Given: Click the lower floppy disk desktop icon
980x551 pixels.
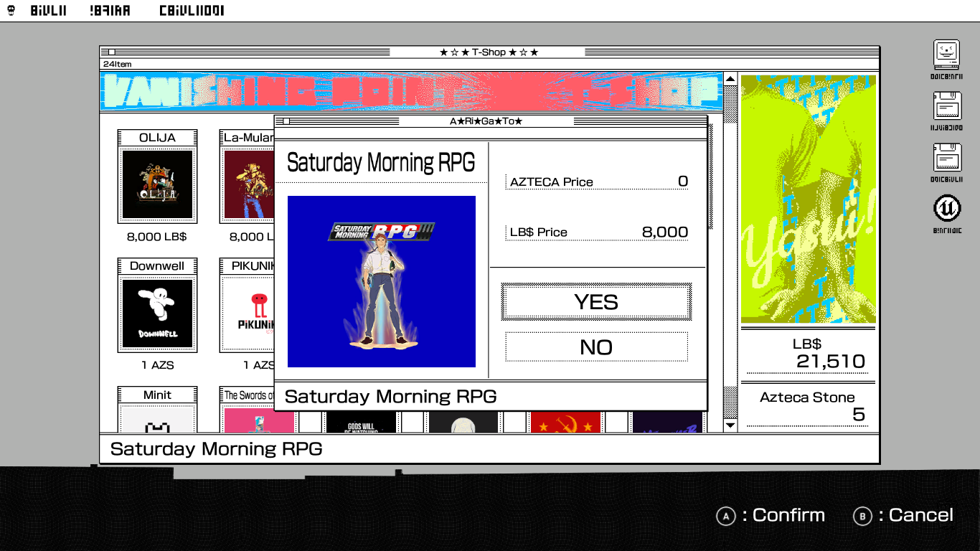Looking at the screenshot, I should tap(946, 157).
